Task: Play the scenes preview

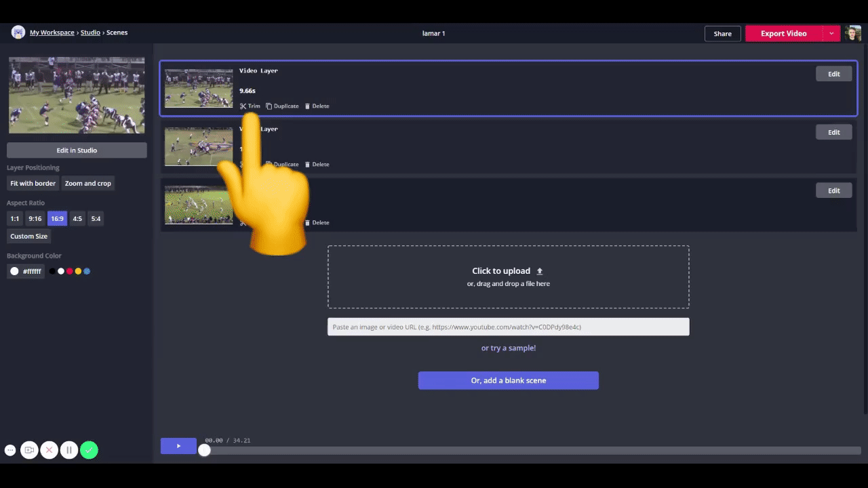Action: 178,446
